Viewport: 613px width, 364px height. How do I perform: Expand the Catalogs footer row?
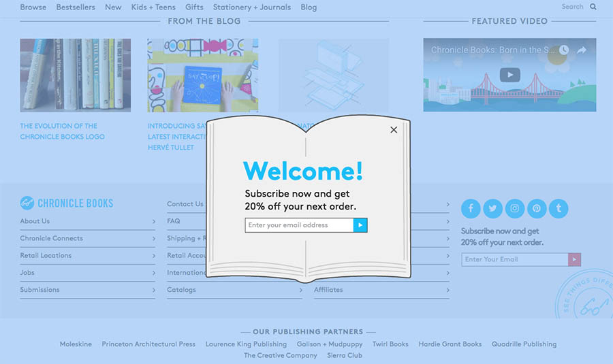(234, 290)
